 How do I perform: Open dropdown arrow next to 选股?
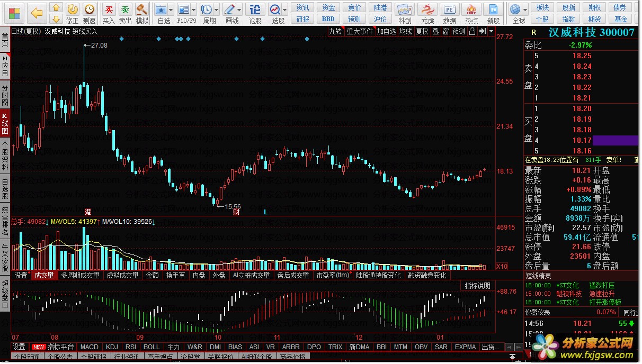point(284,10)
